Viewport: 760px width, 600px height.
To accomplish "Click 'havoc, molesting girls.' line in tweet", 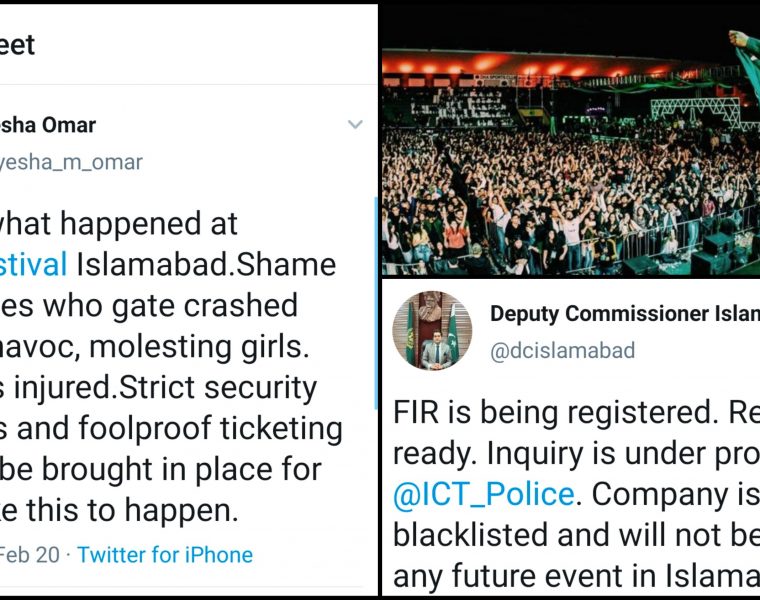I will click(x=150, y=346).
